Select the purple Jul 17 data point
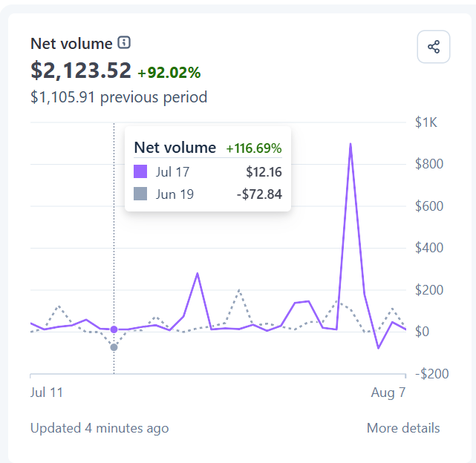 [114, 329]
